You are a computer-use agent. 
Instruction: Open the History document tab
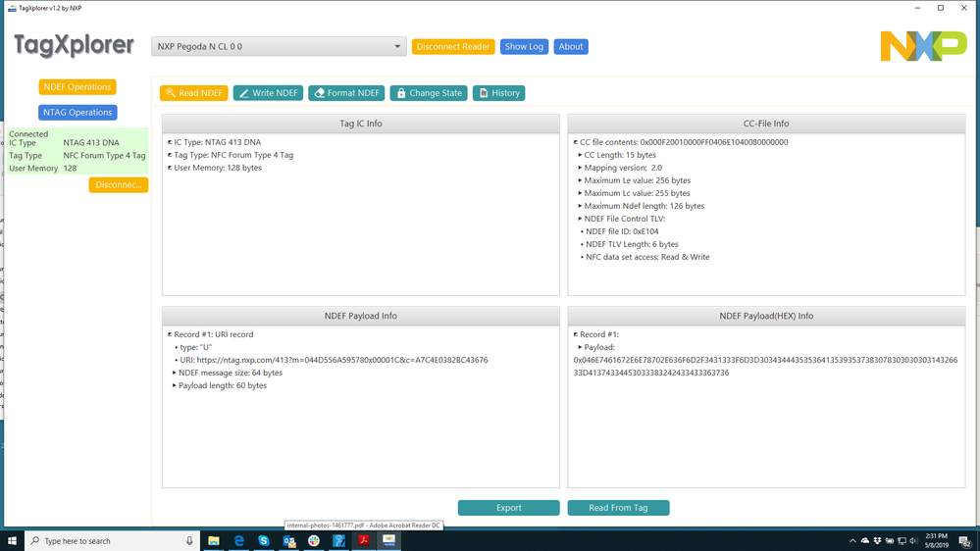(x=498, y=93)
